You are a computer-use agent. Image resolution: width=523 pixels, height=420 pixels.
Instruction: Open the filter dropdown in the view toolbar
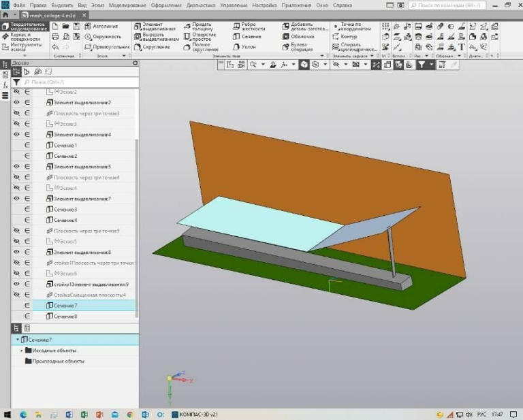(x=431, y=65)
